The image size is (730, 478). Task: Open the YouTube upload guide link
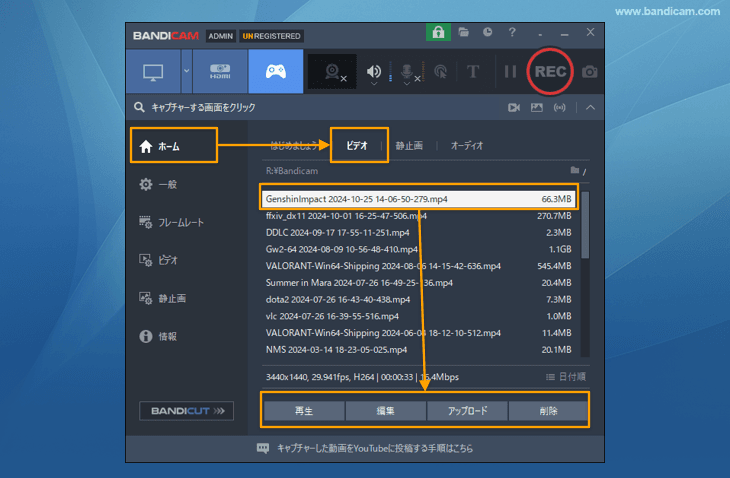tap(375, 448)
